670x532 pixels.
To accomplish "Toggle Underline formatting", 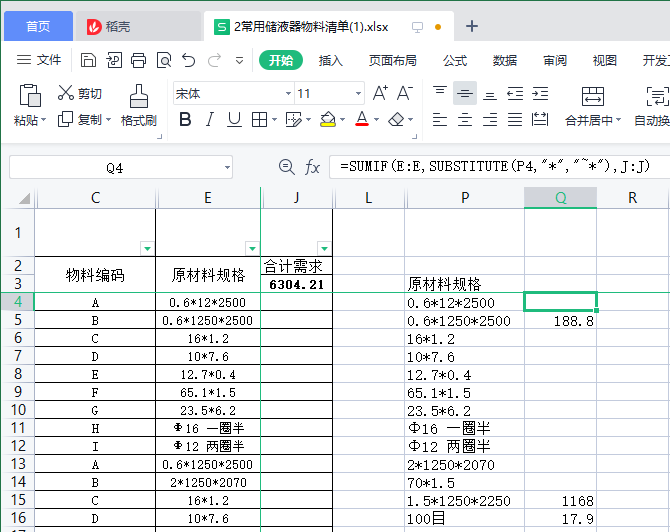I will 234,120.
